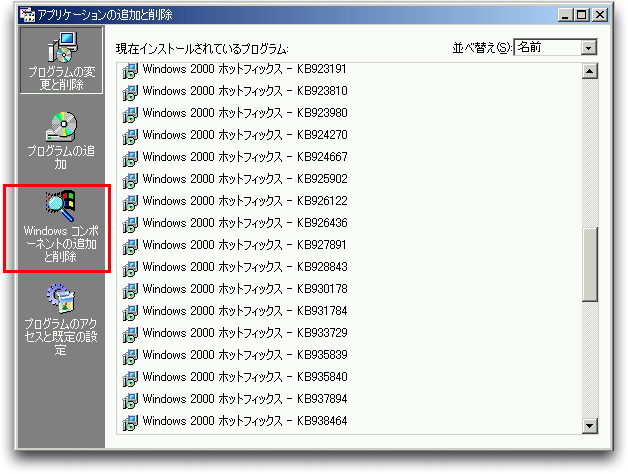Click the 並べ替え(S): sort label

tap(482, 48)
